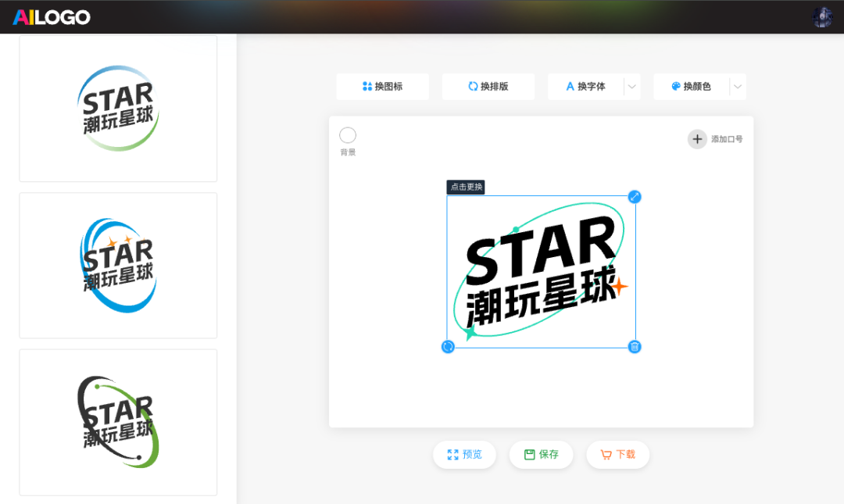Expand the 换颜色 color dropdown arrow
The width and height of the screenshot is (844, 504).
pos(738,86)
